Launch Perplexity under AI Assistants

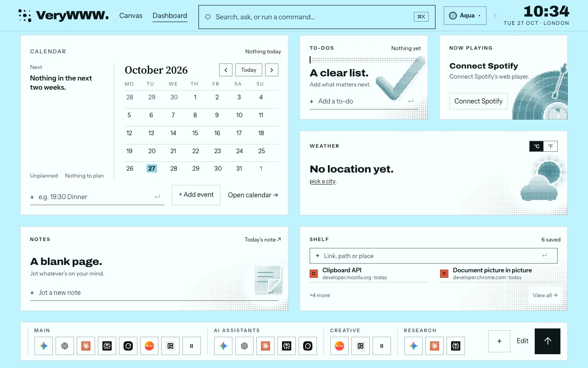tap(287, 346)
